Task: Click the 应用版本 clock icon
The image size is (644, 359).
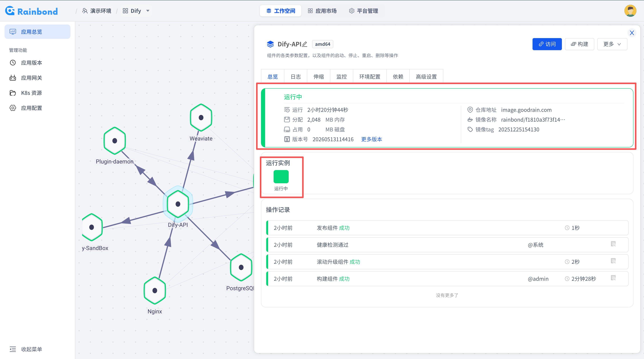Action: 13,63
